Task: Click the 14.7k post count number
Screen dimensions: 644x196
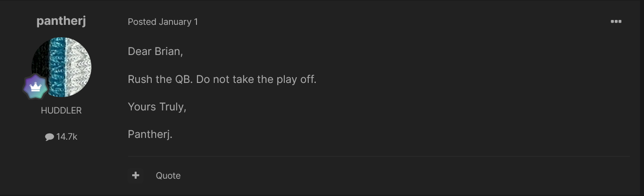Action: 67,137
